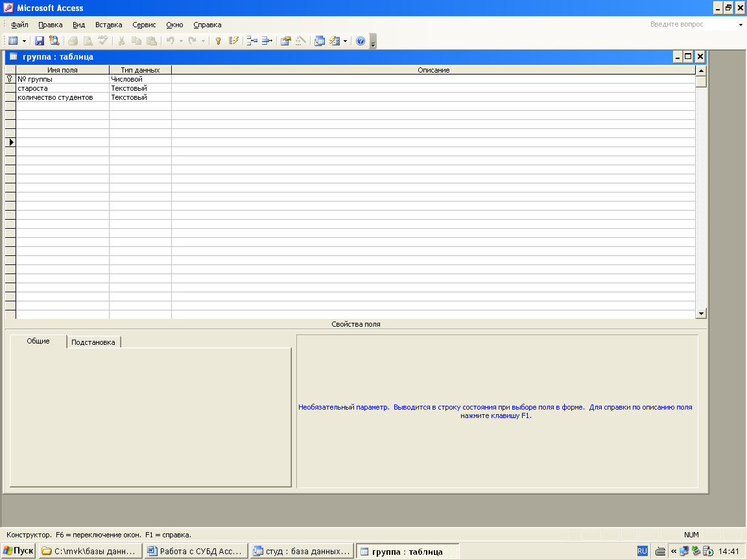Viewport: 747px width, 560px height.
Task: Click the current-row selector arrow
Action: [10, 142]
